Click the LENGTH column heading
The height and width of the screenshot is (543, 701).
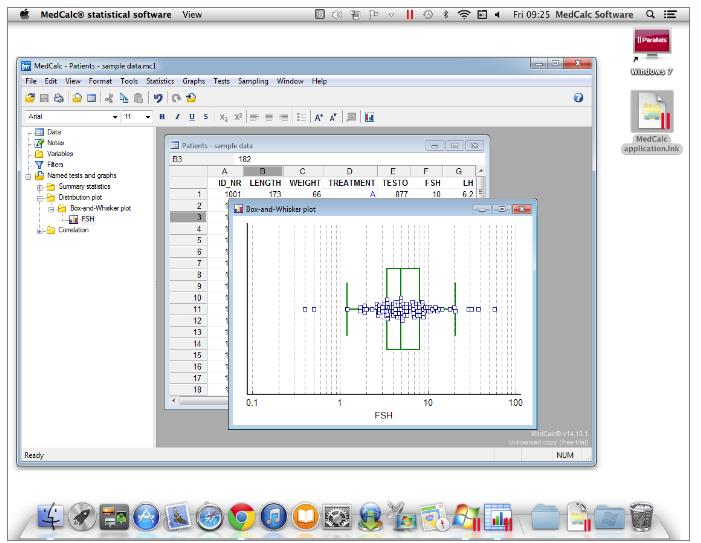265,183
